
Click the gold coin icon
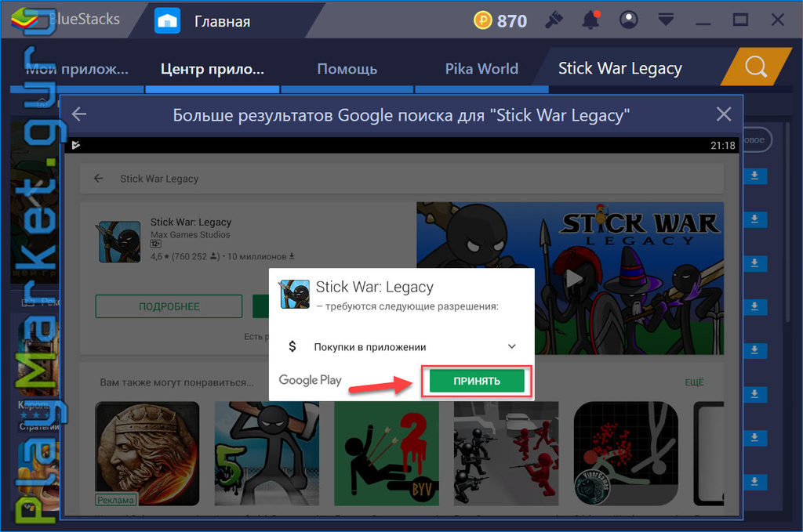click(x=482, y=20)
